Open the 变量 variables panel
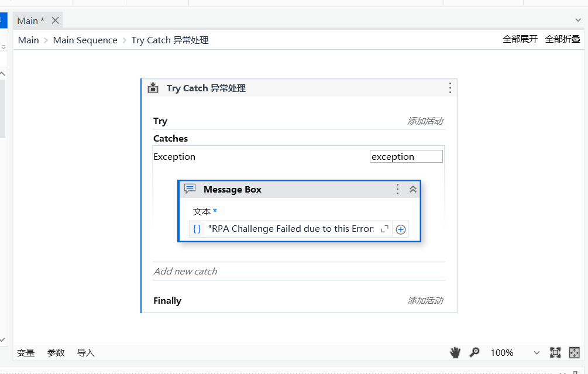Screen dimensions: 588x374 [x=26, y=352]
